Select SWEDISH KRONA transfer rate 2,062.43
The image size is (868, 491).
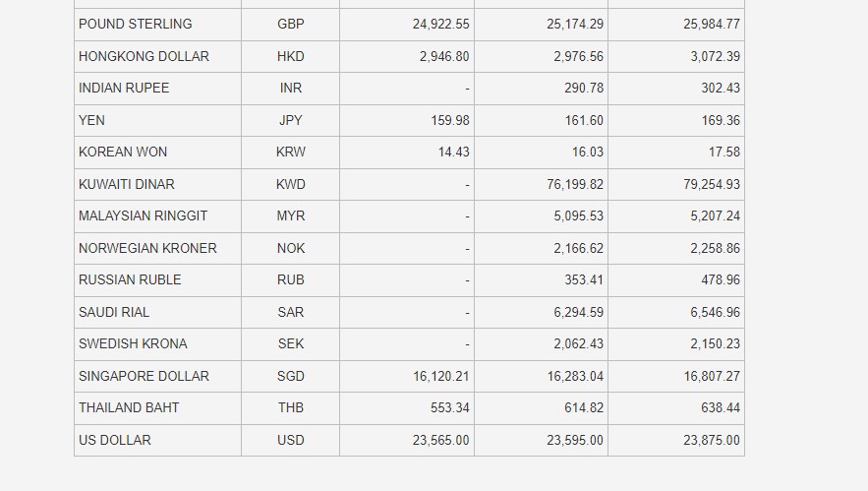coord(578,344)
